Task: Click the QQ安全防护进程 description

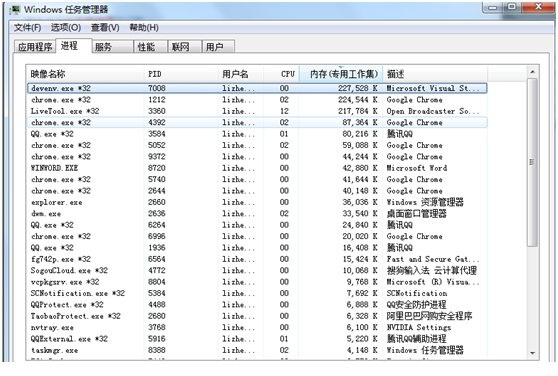Action: click(x=416, y=304)
